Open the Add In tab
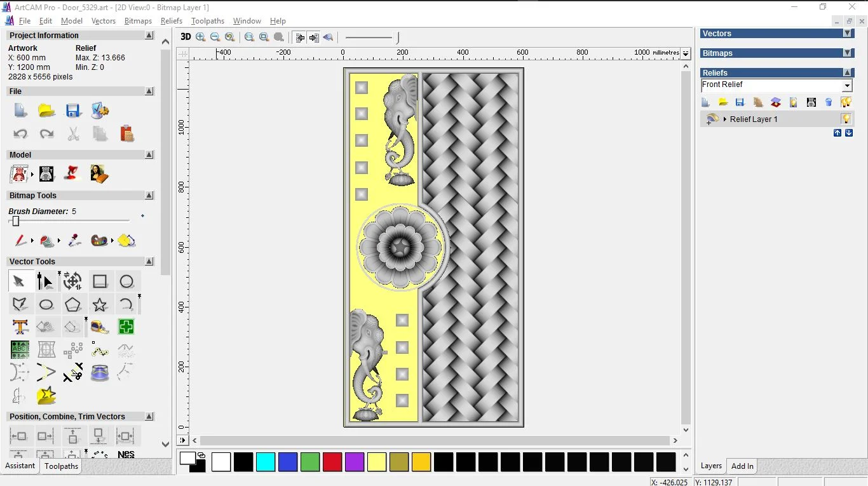The height and width of the screenshot is (486, 868). [x=742, y=466]
